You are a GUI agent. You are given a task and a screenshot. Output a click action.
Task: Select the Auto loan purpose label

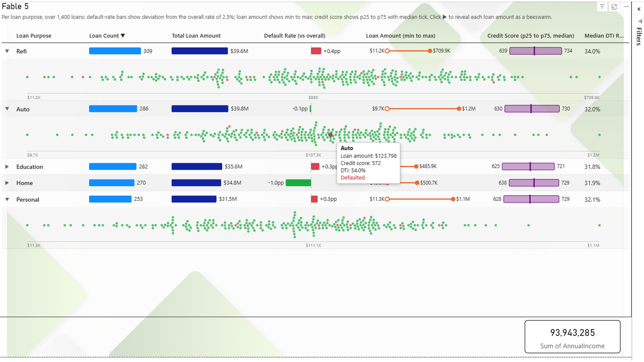coord(23,109)
